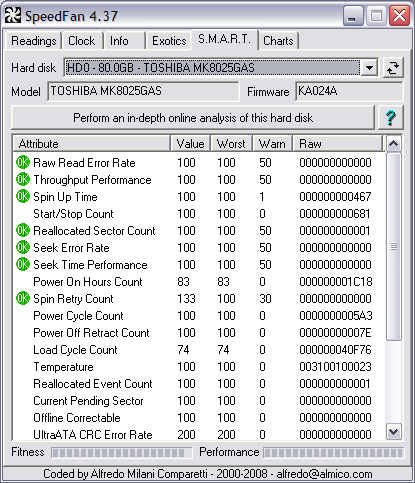This screenshot has height=483, width=415.
Task: Sort by the Value column header
Action: (x=190, y=144)
